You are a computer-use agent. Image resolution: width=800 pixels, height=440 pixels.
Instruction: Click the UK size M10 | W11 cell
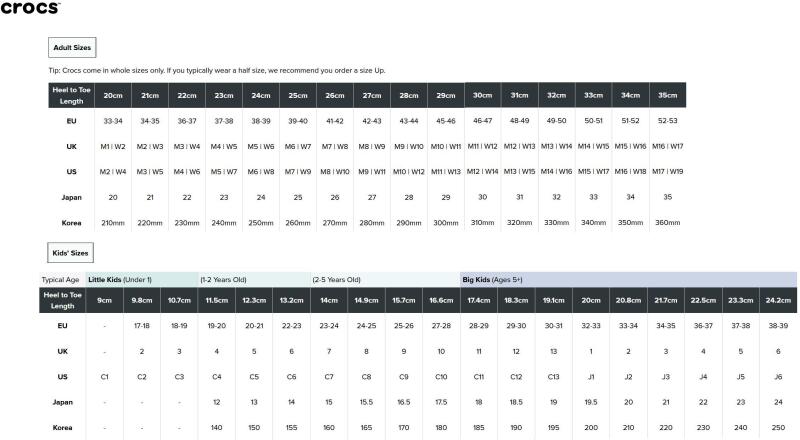tap(446, 146)
